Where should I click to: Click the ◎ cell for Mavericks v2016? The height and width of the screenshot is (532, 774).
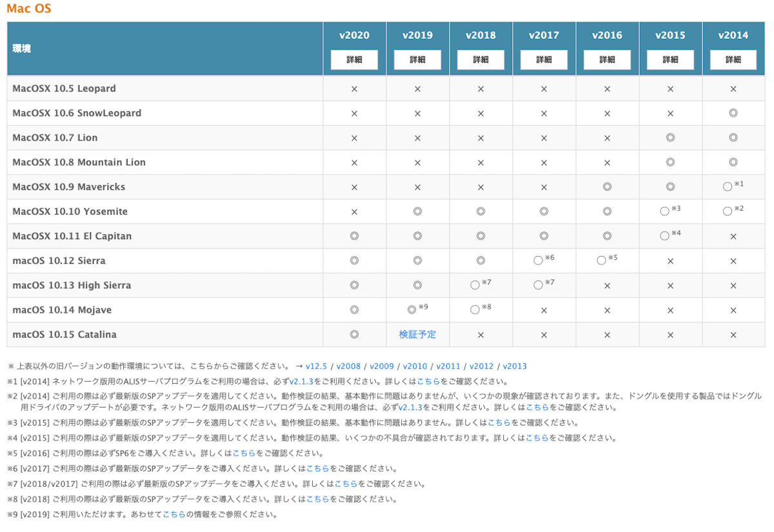[607, 186]
